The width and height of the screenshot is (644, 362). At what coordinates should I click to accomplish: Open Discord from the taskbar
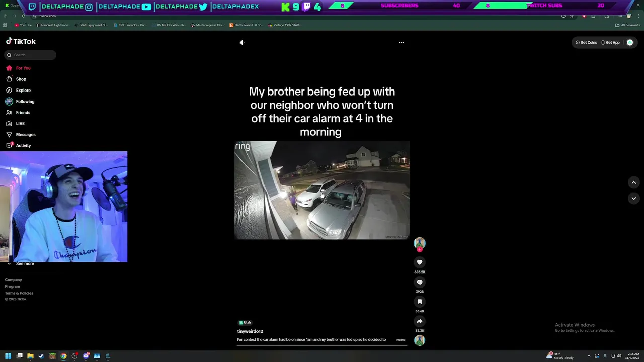(86, 356)
